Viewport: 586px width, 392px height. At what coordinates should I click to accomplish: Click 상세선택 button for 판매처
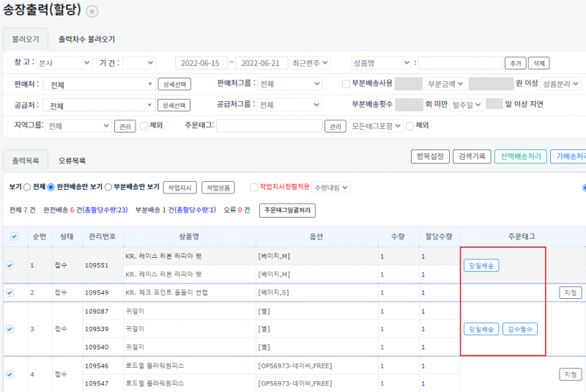(174, 84)
